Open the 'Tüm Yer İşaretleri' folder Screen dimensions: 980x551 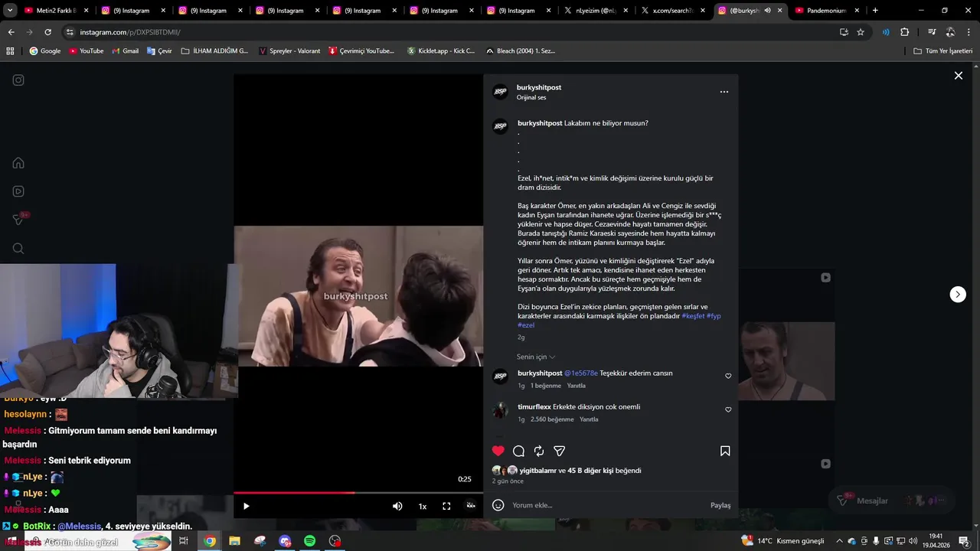point(942,51)
